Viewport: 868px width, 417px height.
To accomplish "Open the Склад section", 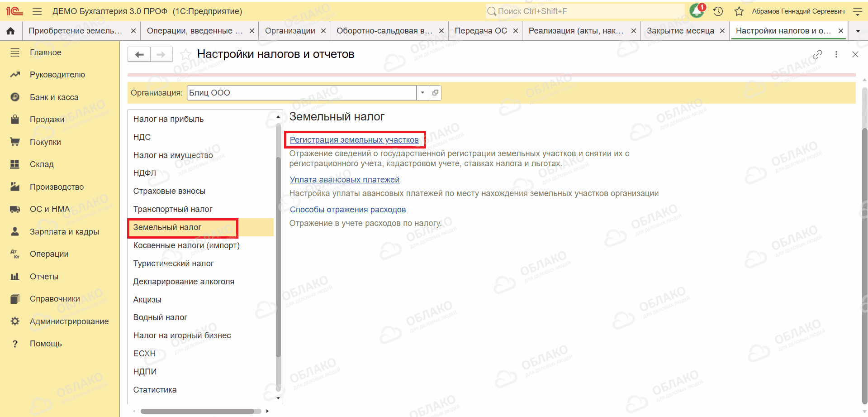I will click(42, 164).
